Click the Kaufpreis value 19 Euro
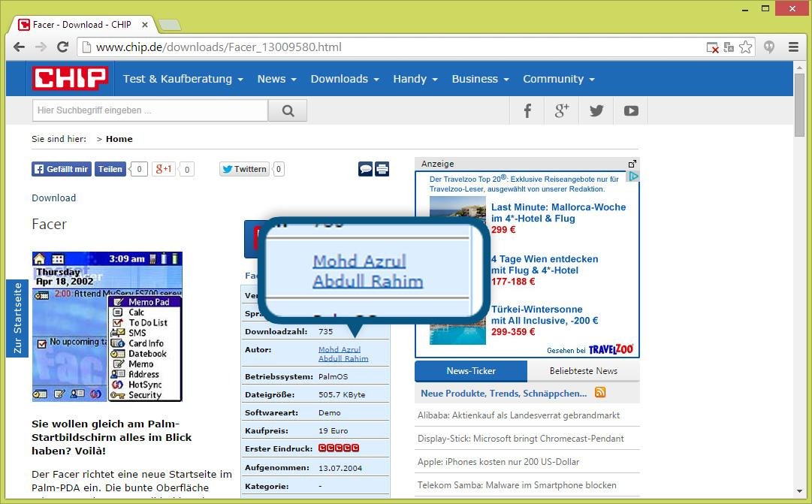The height and width of the screenshot is (504, 812). click(x=333, y=431)
